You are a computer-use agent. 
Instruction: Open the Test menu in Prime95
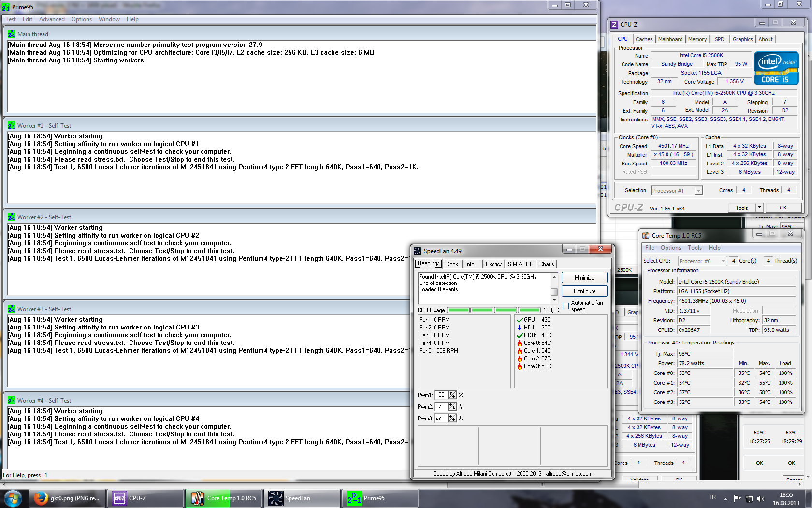(x=11, y=19)
